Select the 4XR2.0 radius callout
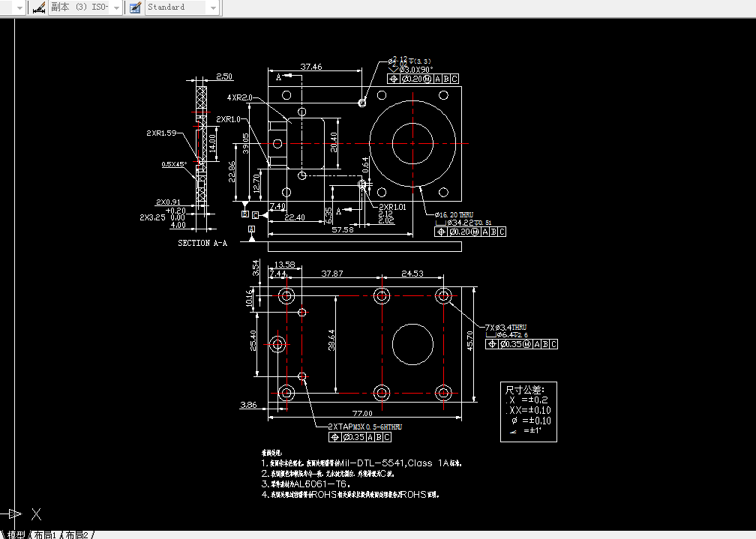 (240, 97)
